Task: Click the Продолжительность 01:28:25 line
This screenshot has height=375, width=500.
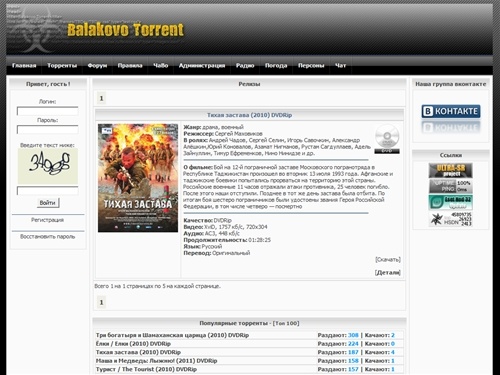Action: 227,240
